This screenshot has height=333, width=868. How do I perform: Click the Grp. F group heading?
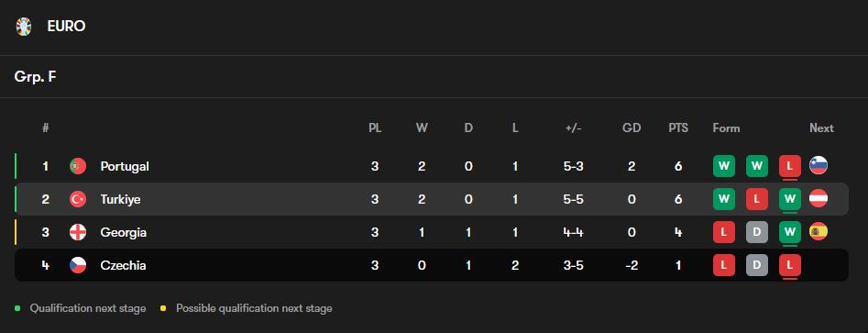pyautogui.click(x=35, y=76)
